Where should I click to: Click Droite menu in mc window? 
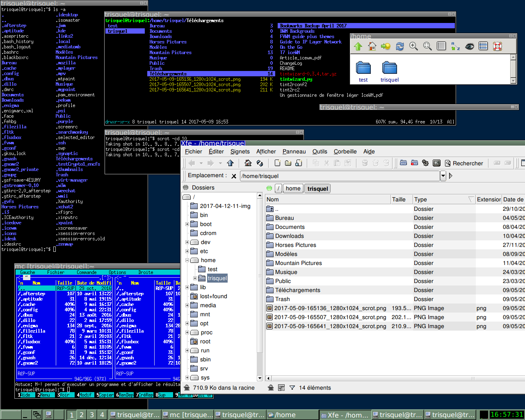pyautogui.click(x=146, y=272)
